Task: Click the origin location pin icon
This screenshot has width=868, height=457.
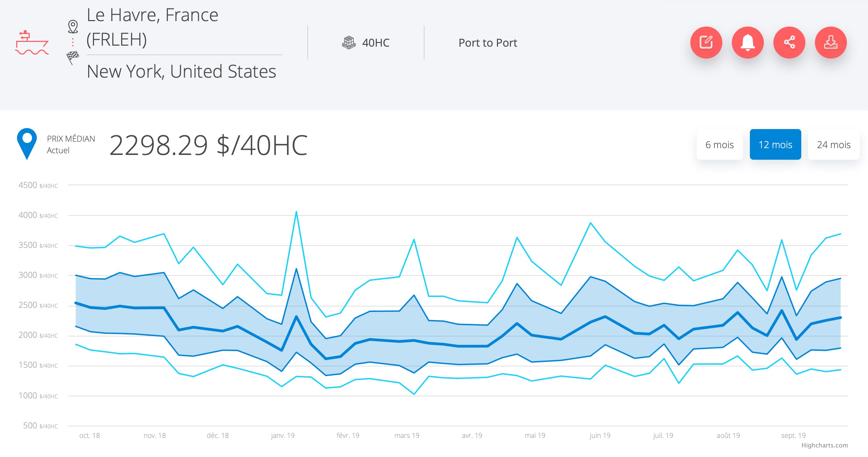Action: (73, 27)
